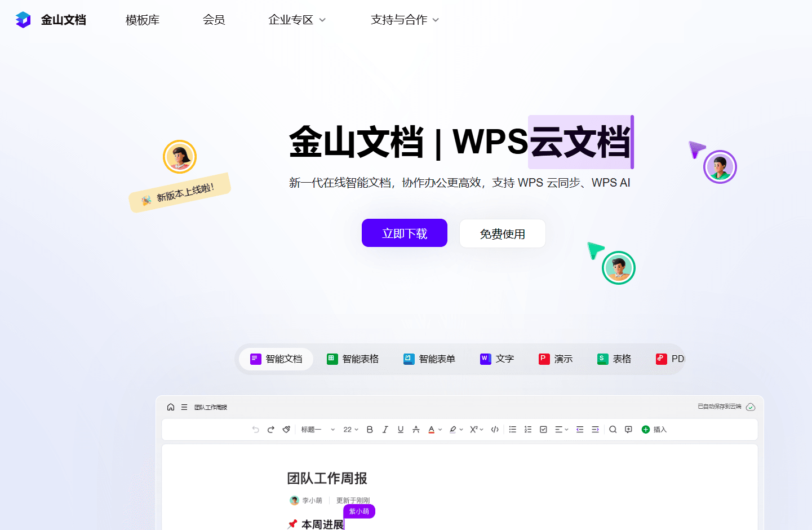The image size is (812, 530).
Task: Click the 本周进展 section heading
Action: coord(322,524)
